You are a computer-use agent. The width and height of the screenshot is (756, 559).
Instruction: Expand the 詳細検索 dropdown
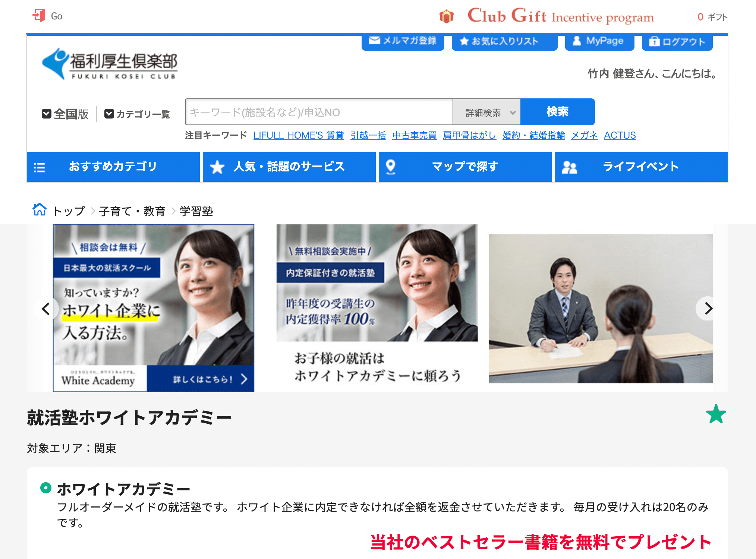click(486, 112)
